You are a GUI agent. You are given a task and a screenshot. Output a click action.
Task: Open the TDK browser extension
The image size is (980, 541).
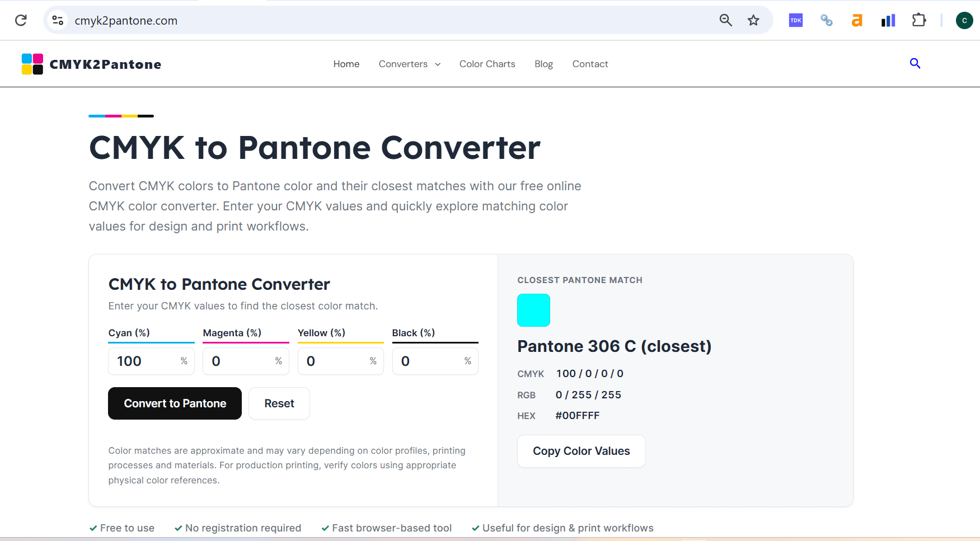tap(796, 21)
